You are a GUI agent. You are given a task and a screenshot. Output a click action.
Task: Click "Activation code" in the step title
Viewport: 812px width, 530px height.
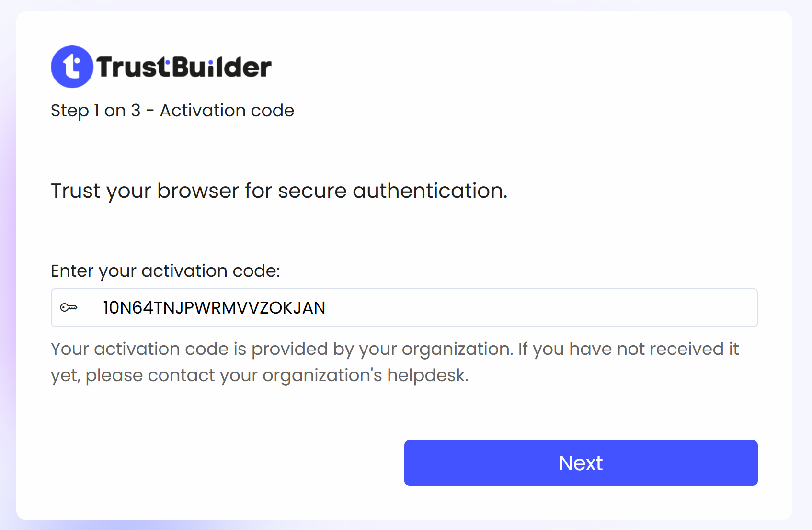click(x=227, y=111)
